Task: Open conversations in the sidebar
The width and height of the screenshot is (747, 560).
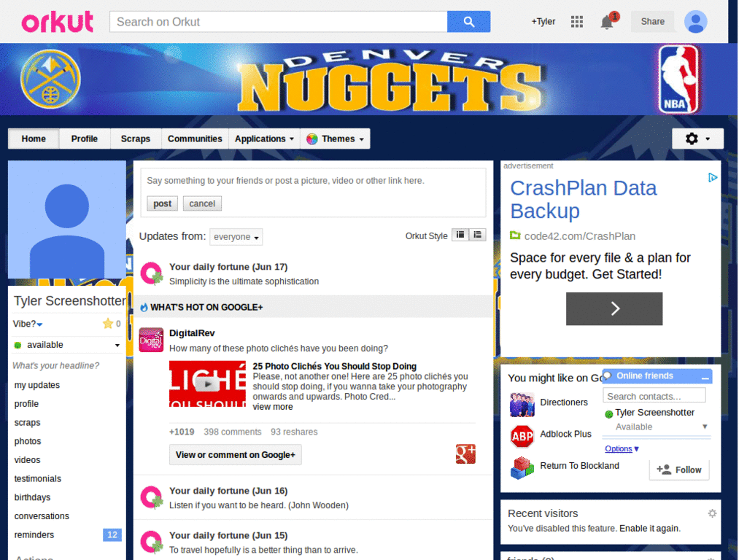Action: tap(42, 516)
